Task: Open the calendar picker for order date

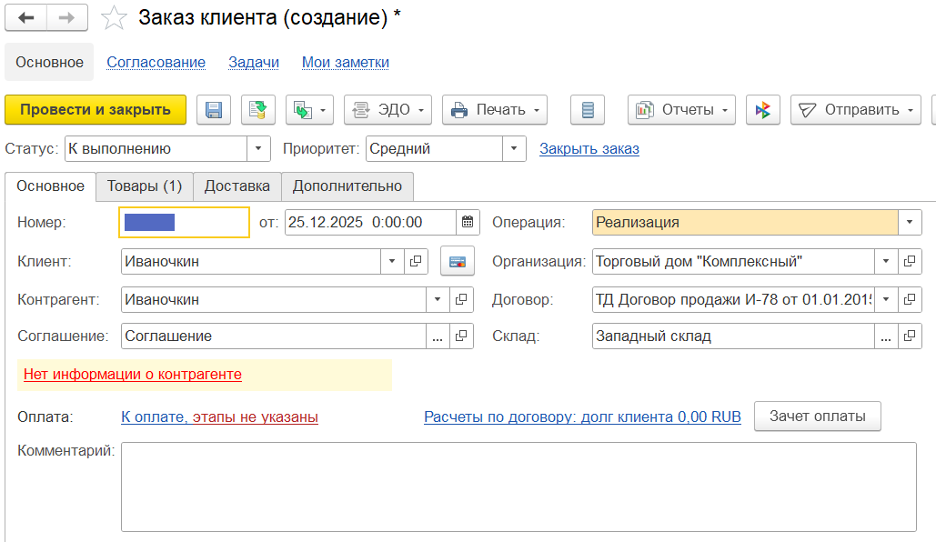Action: point(468,222)
